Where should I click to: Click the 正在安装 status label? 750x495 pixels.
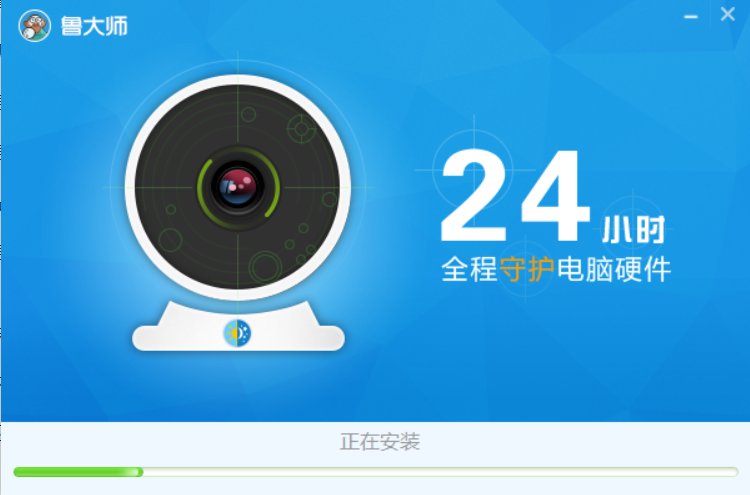[x=380, y=441]
